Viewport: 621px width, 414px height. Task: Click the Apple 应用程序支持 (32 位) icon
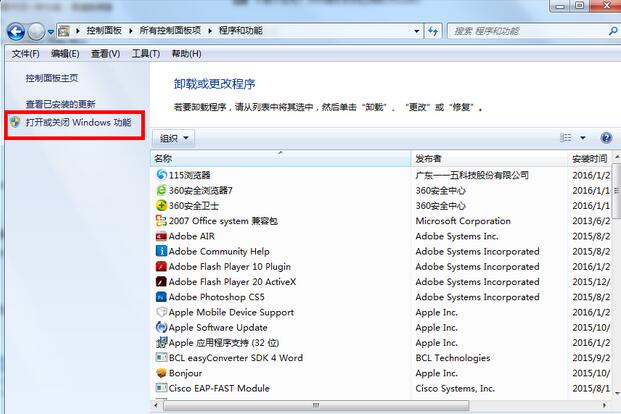161,342
